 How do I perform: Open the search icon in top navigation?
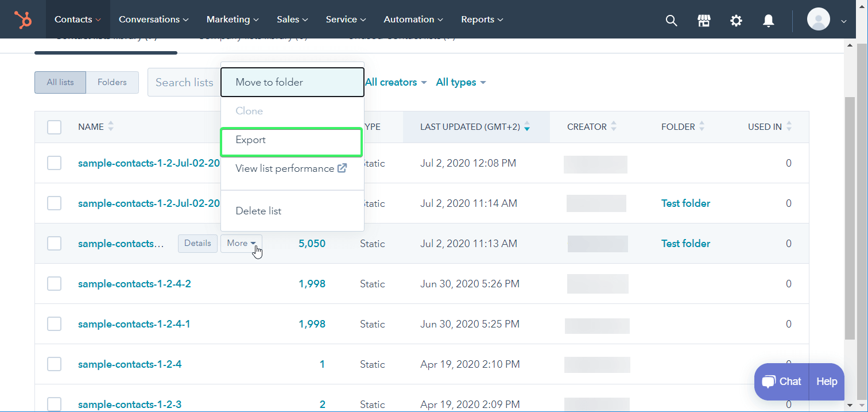[671, 19]
